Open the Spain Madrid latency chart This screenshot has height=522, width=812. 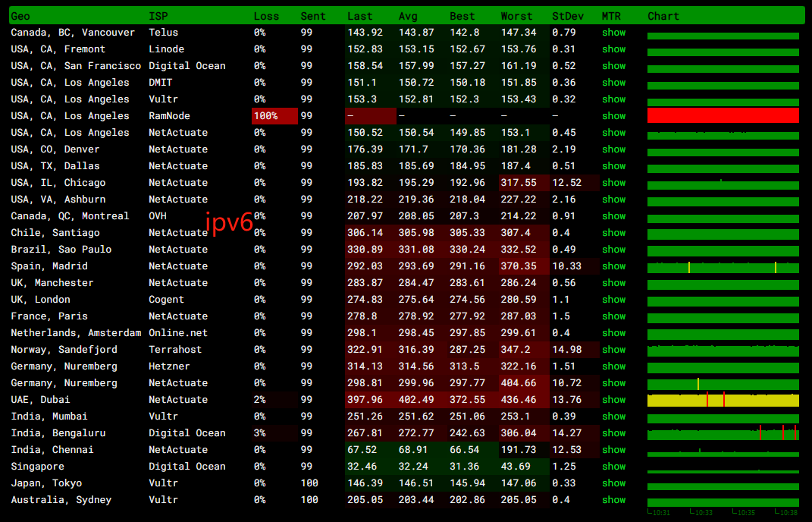723,268
